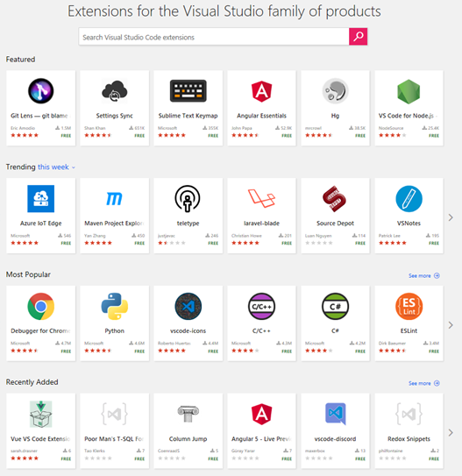
Task: Click the magenta search button
Action: (x=358, y=37)
